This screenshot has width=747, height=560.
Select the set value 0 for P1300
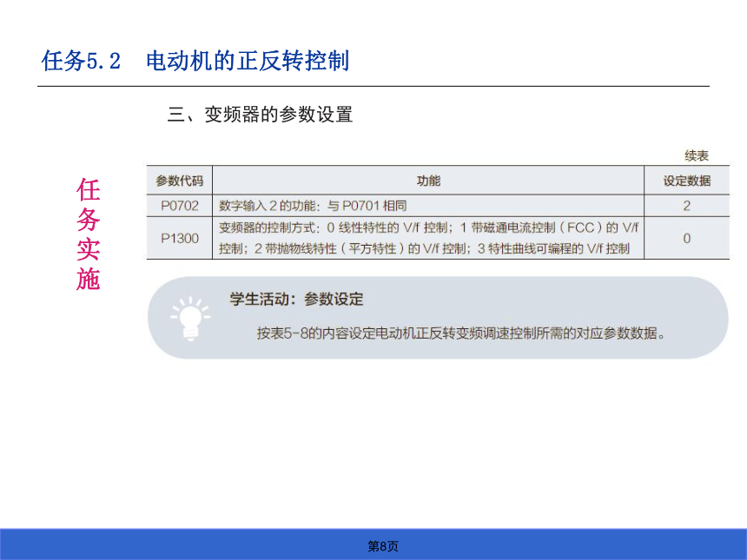point(686,238)
